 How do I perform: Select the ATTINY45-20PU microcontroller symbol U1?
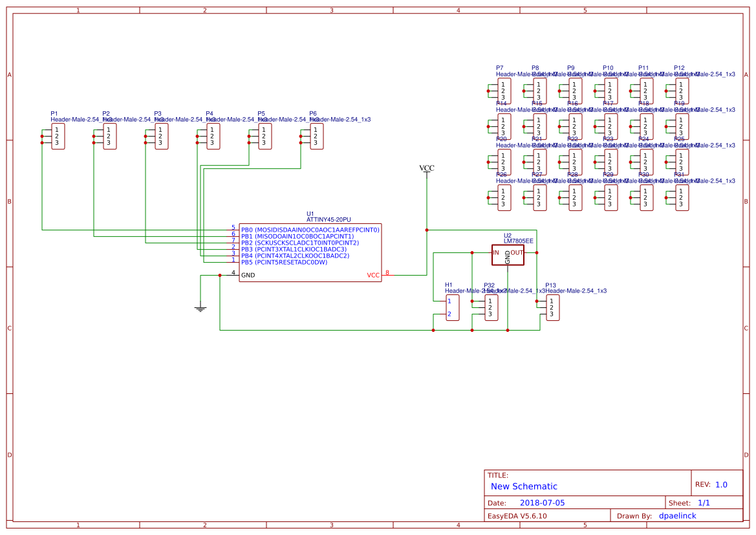pos(310,252)
